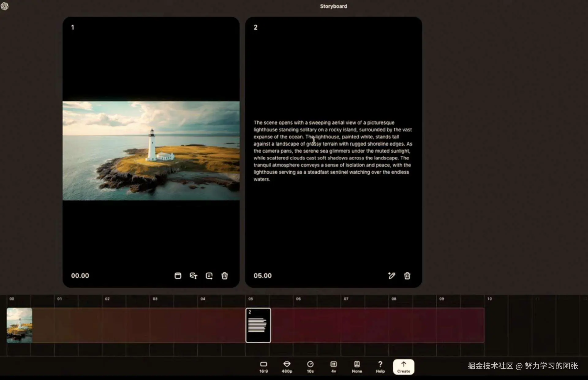Open the Help question mark option
The image size is (588, 380).
pyautogui.click(x=380, y=367)
